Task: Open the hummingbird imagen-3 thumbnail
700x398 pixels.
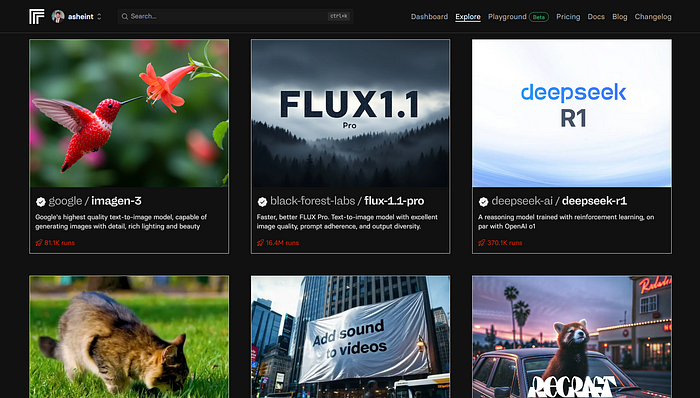Action: [129, 113]
